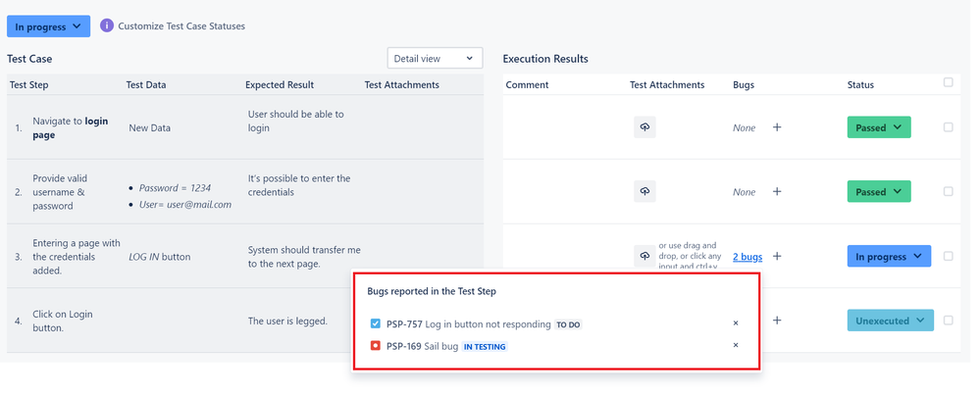Screen dimensions: 980x396
Task: Add a bug to step 2 with plus icon
Action: (x=777, y=192)
